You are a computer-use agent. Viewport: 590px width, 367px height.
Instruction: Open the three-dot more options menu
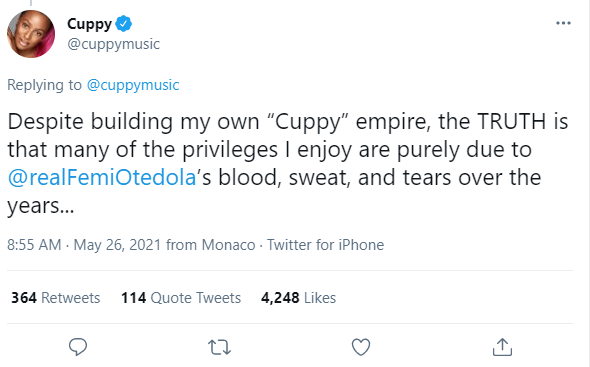click(563, 23)
